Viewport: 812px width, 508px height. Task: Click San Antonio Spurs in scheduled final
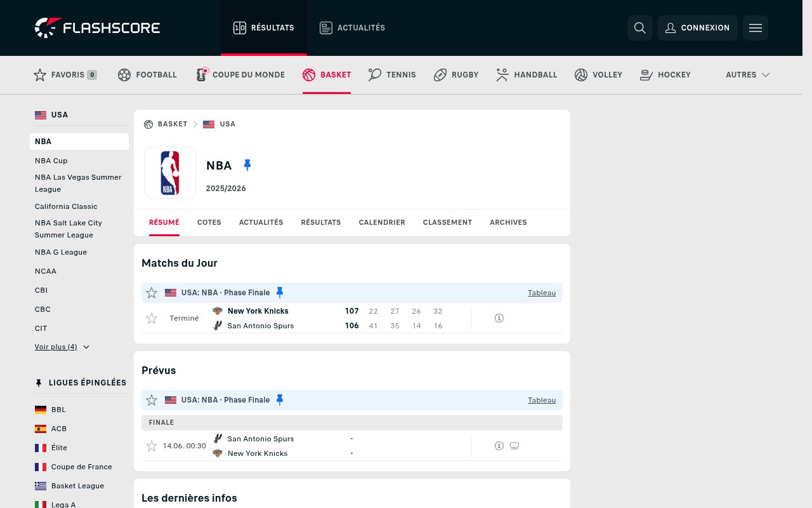click(261, 439)
